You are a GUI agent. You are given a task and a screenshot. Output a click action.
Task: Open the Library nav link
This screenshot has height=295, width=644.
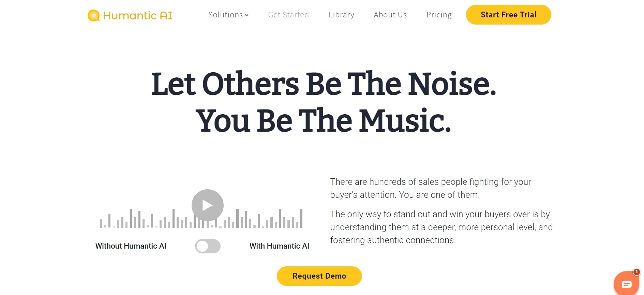click(x=341, y=15)
